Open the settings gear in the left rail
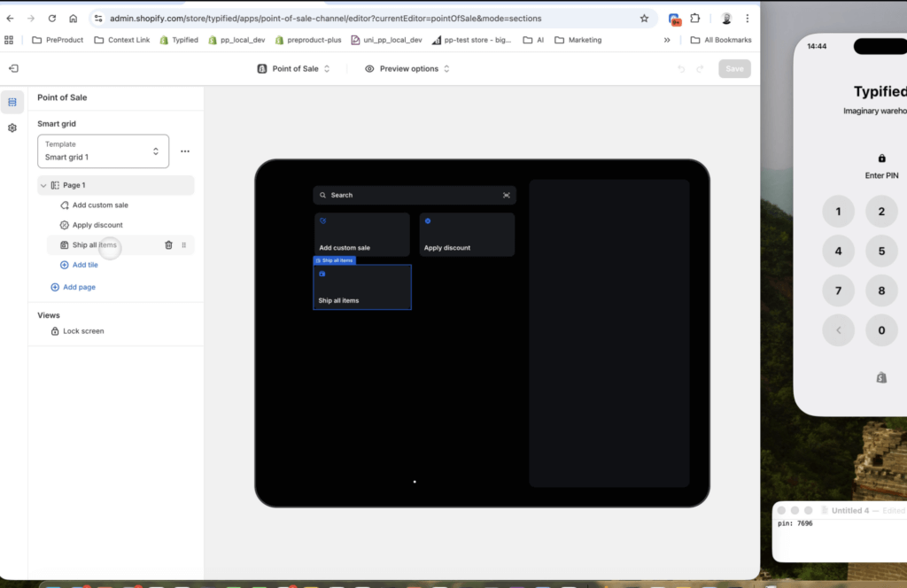Screen dimensions: 907x588 coord(12,128)
